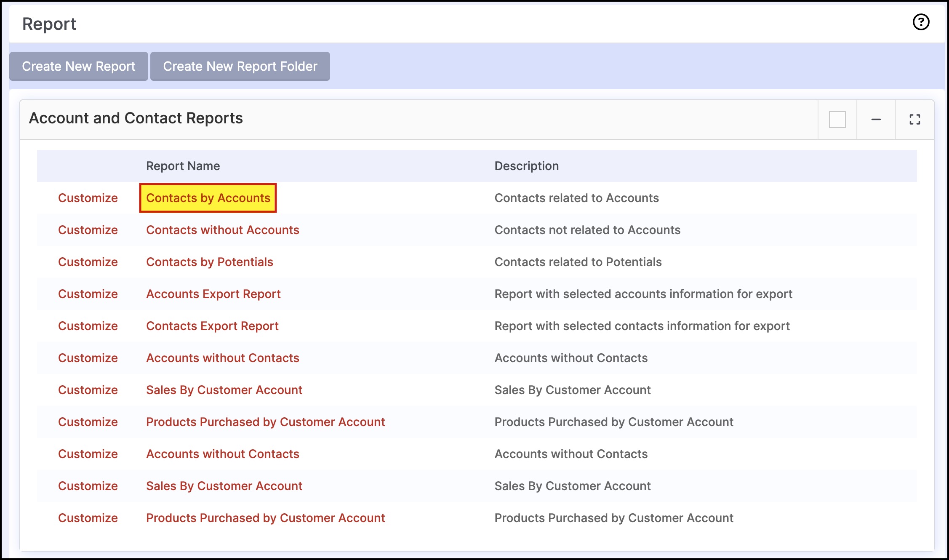The image size is (949, 560).
Task: Open the Contacts by Potentials report
Action: pos(210,262)
